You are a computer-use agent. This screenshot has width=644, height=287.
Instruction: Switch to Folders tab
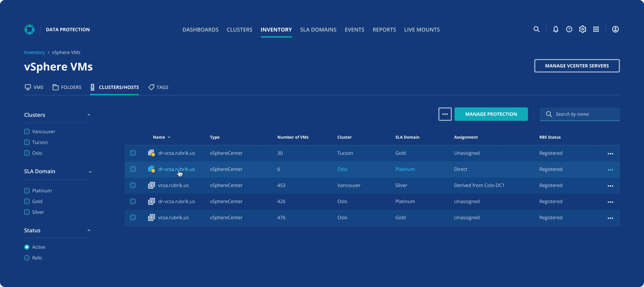[x=67, y=87]
